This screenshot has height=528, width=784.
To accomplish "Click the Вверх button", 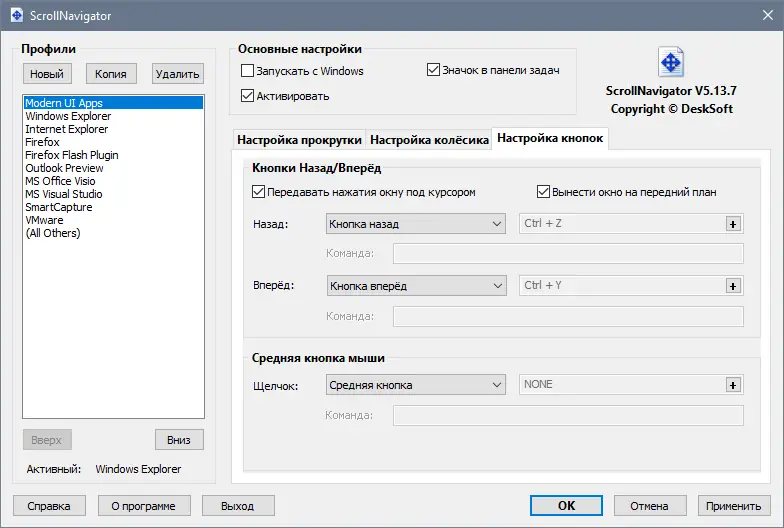I will tap(47, 440).
